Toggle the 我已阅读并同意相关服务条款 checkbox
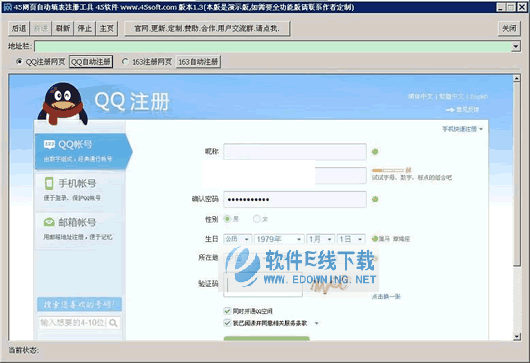 (227, 323)
